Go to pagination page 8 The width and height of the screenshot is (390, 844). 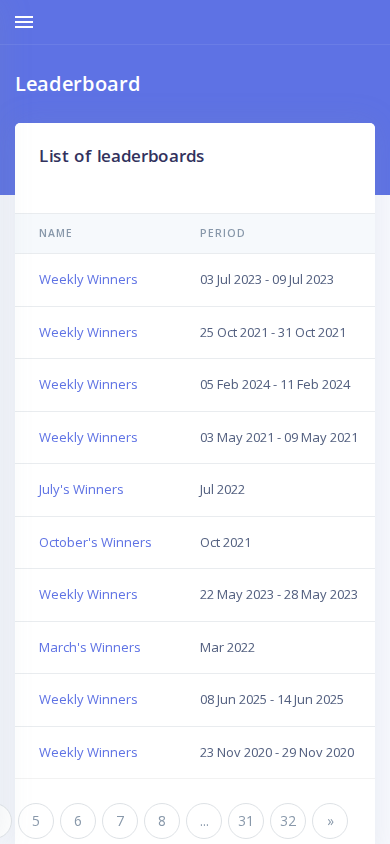click(162, 821)
